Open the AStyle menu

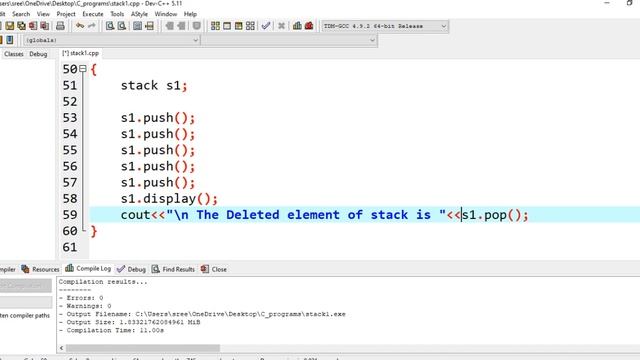[139, 14]
